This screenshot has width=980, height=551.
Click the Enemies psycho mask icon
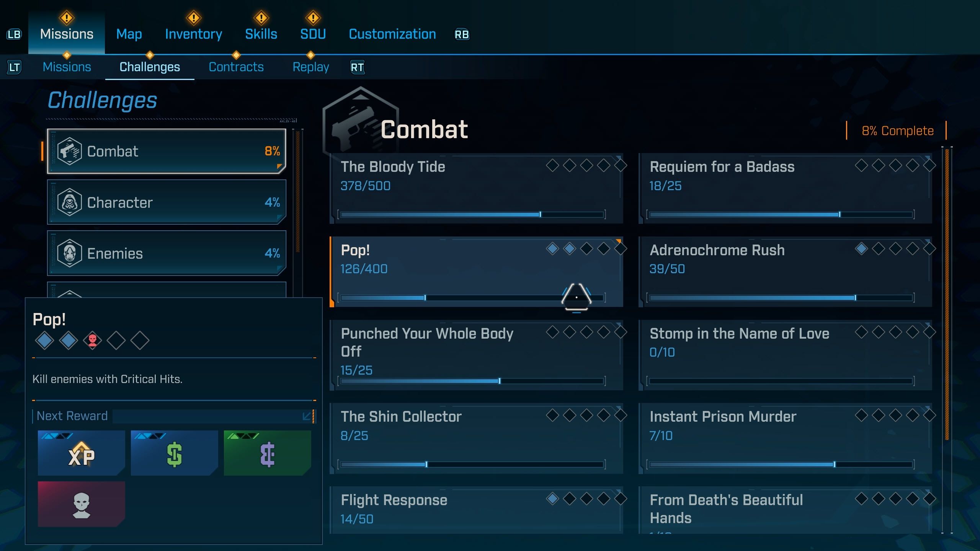tap(69, 253)
